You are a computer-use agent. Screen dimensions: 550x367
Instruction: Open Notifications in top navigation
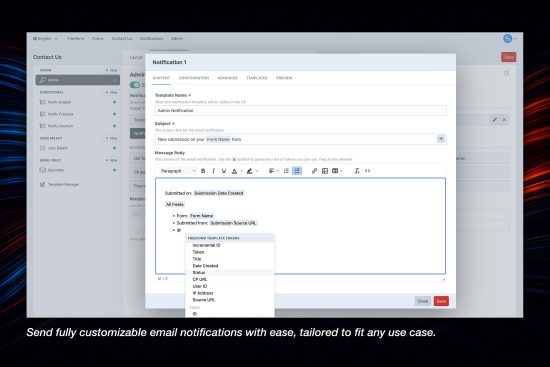click(x=151, y=39)
